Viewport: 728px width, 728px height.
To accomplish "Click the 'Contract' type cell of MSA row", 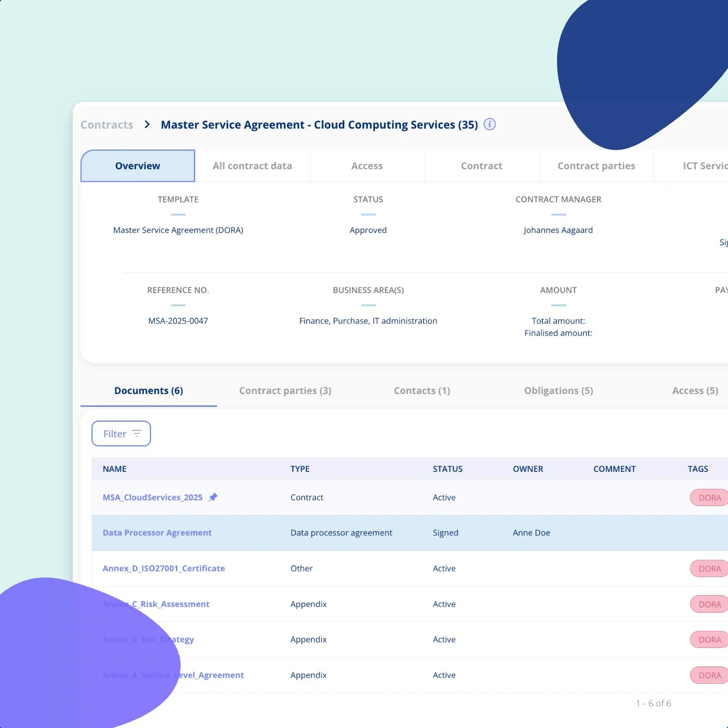I will coord(307,497).
